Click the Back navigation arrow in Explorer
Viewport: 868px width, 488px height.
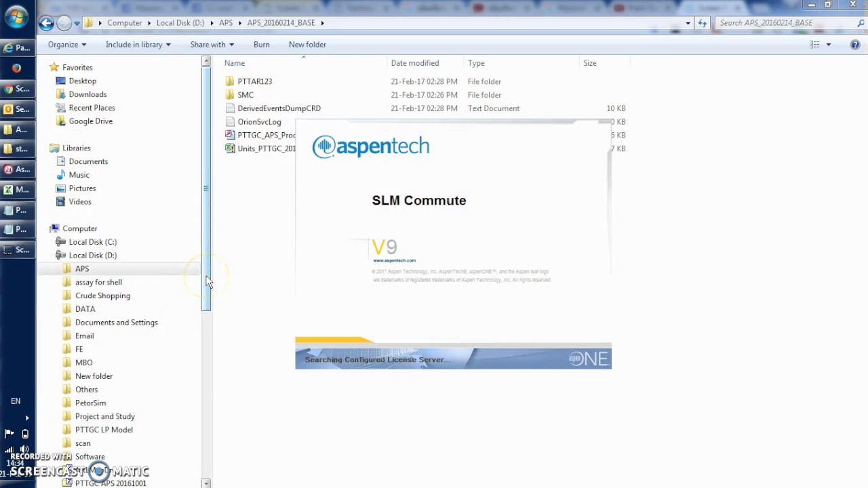pos(46,23)
